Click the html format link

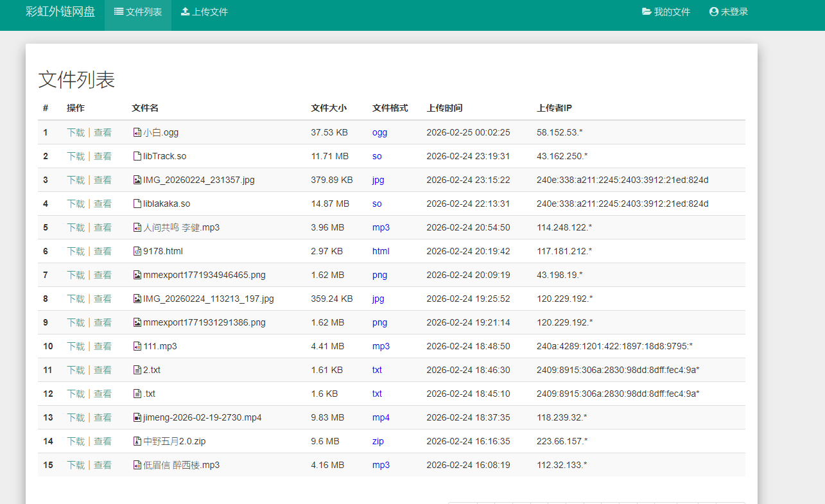381,252
